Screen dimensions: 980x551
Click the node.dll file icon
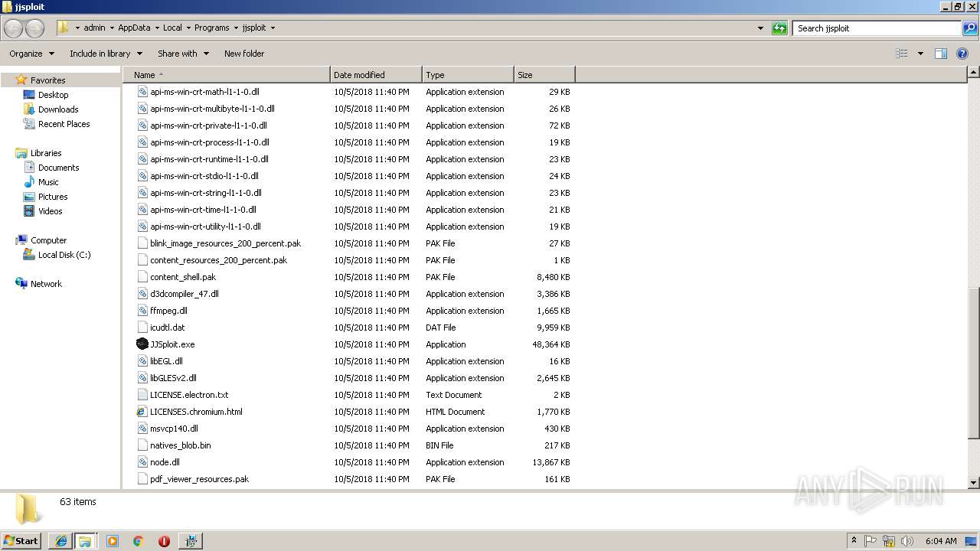point(142,462)
